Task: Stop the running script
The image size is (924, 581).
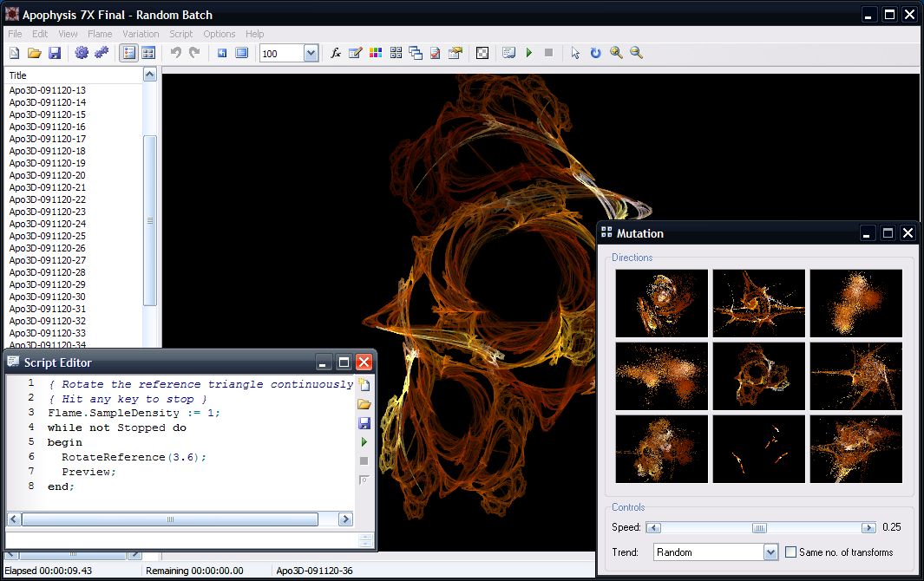Action: (364, 462)
